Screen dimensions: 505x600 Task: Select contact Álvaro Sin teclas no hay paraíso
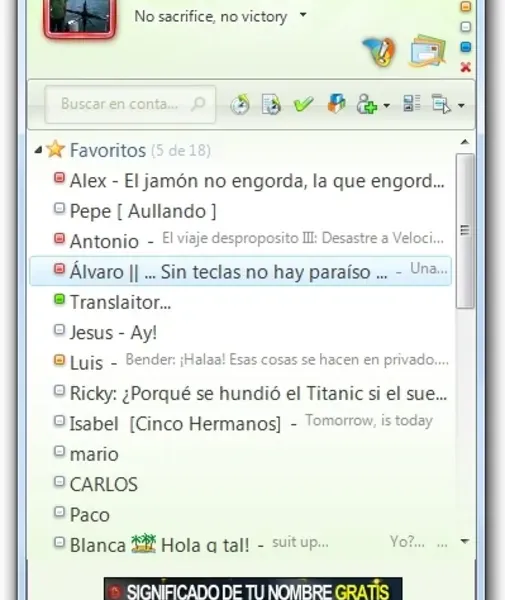241,271
